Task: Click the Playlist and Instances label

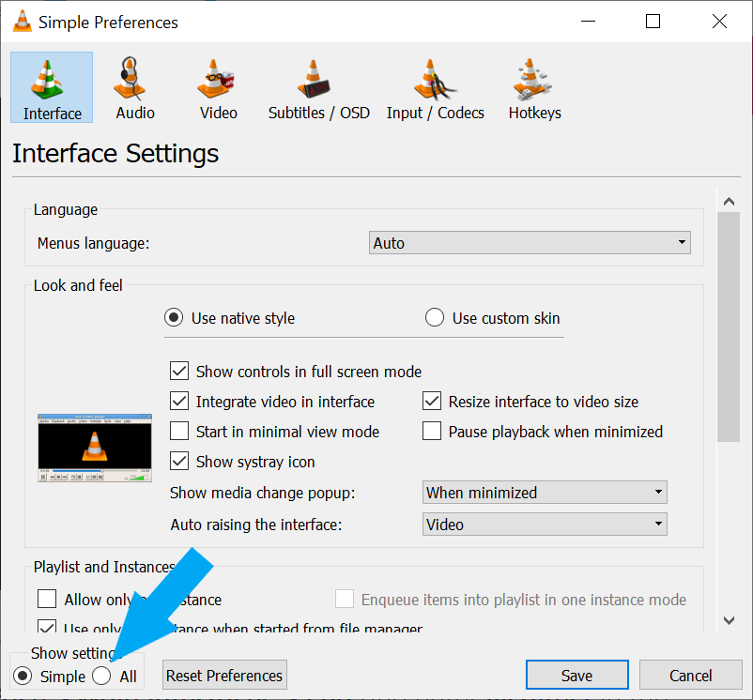Action: pos(104,567)
